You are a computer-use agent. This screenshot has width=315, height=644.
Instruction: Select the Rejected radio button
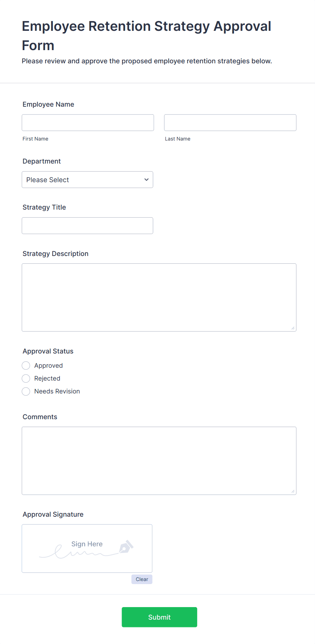tap(26, 379)
